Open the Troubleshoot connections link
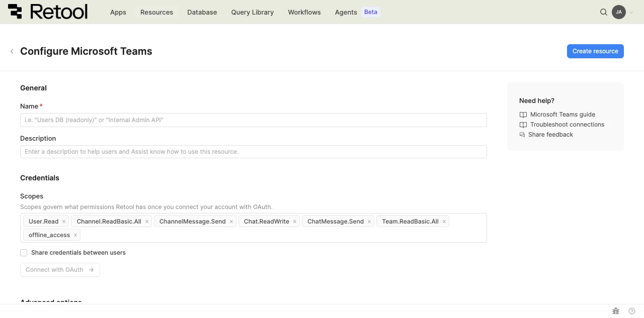Image resolution: width=644 pixels, height=318 pixels. coord(567,125)
